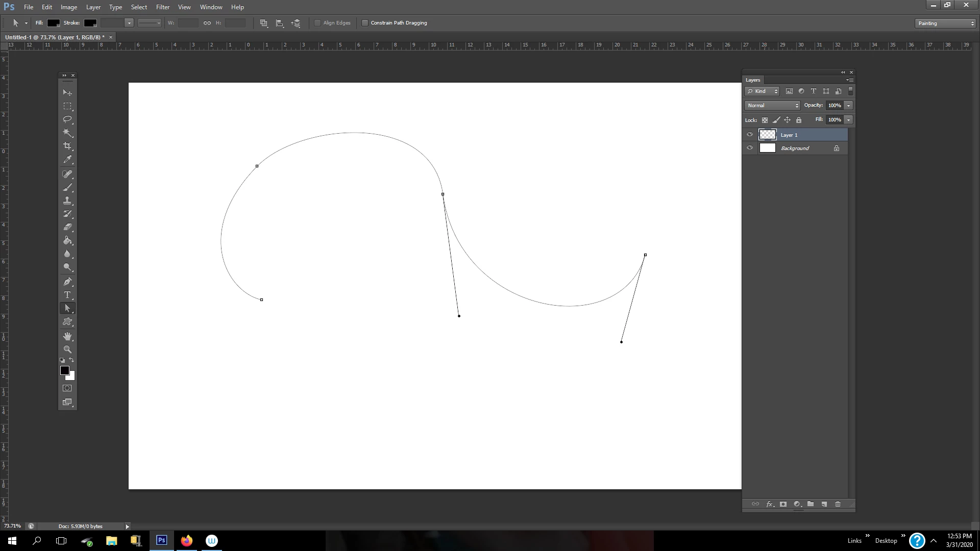The height and width of the screenshot is (551, 980).
Task: Open the Painting workspace dropdown
Action: tap(945, 23)
